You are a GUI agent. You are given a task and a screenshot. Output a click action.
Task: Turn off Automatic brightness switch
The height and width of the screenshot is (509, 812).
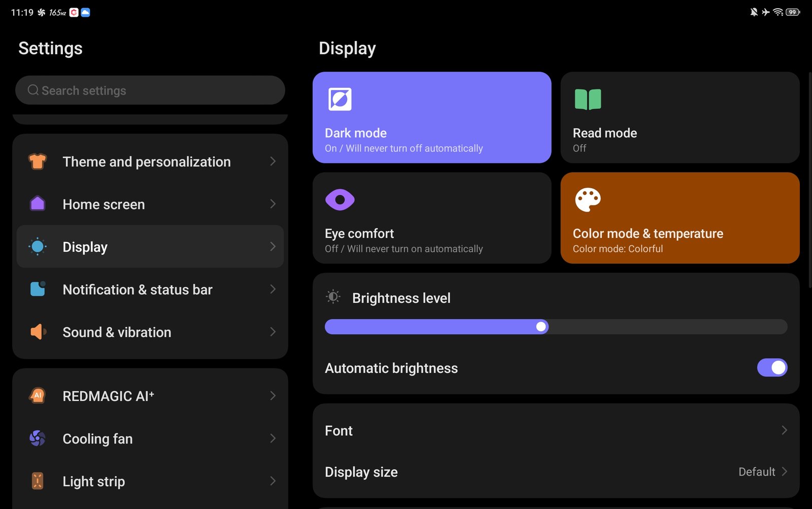(x=771, y=368)
